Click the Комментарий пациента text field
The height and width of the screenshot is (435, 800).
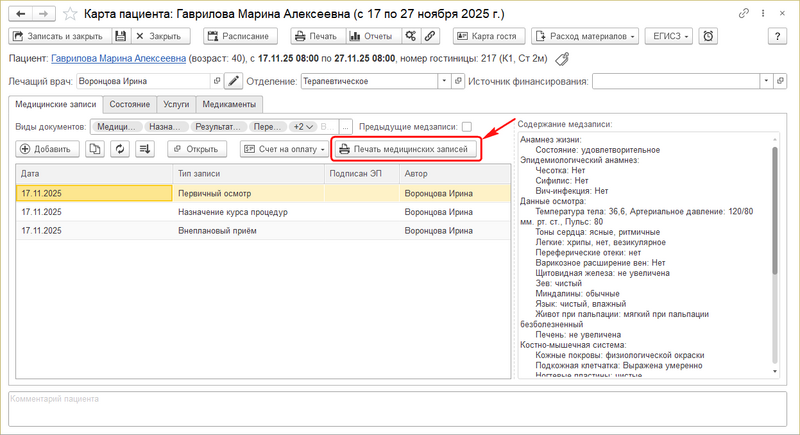pyautogui.click(x=397, y=409)
